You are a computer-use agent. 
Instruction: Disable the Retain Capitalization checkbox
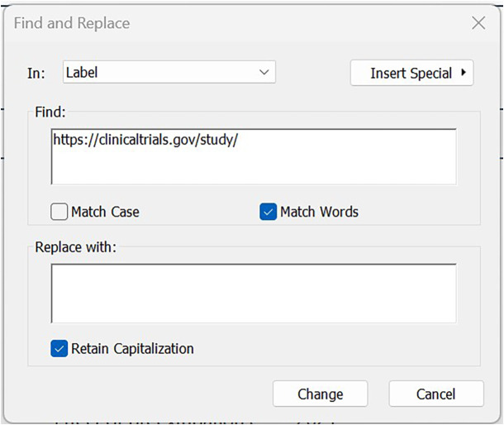pos(59,349)
